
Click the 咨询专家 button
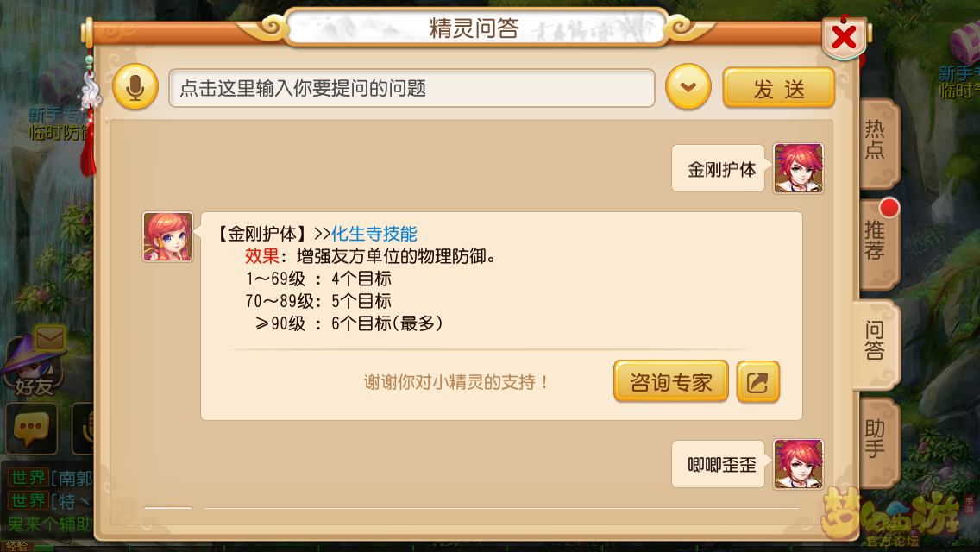point(670,381)
